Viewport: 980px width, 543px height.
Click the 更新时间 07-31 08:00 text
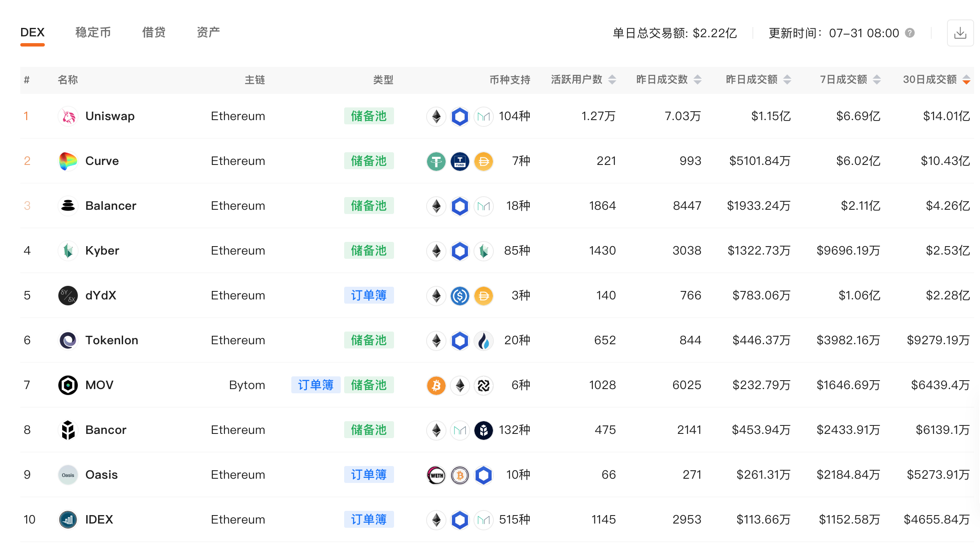tap(834, 33)
